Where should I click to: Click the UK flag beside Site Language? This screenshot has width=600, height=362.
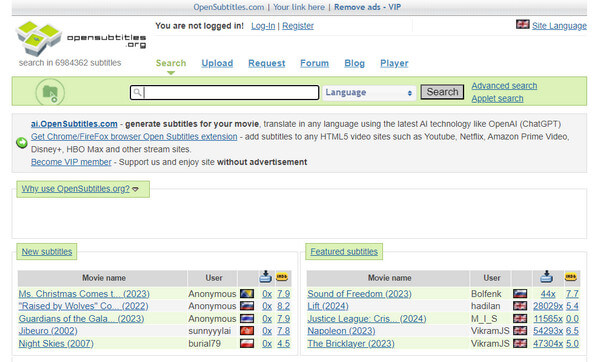[x=522, y=24]
